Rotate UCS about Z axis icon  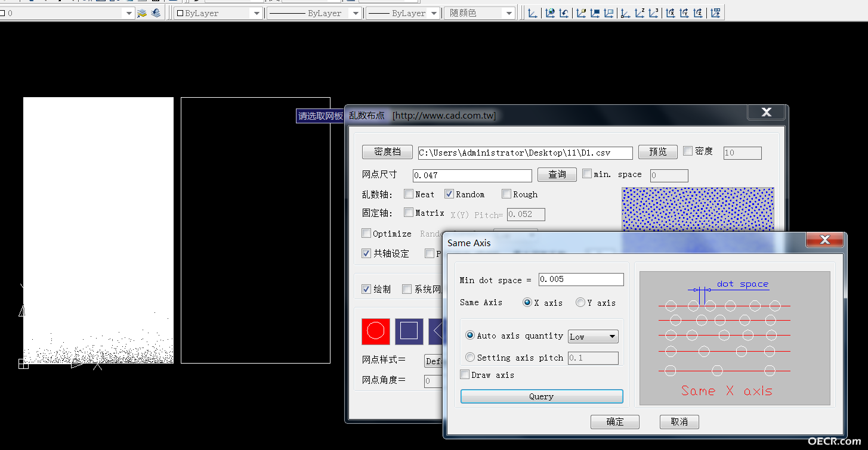(698, 13)
